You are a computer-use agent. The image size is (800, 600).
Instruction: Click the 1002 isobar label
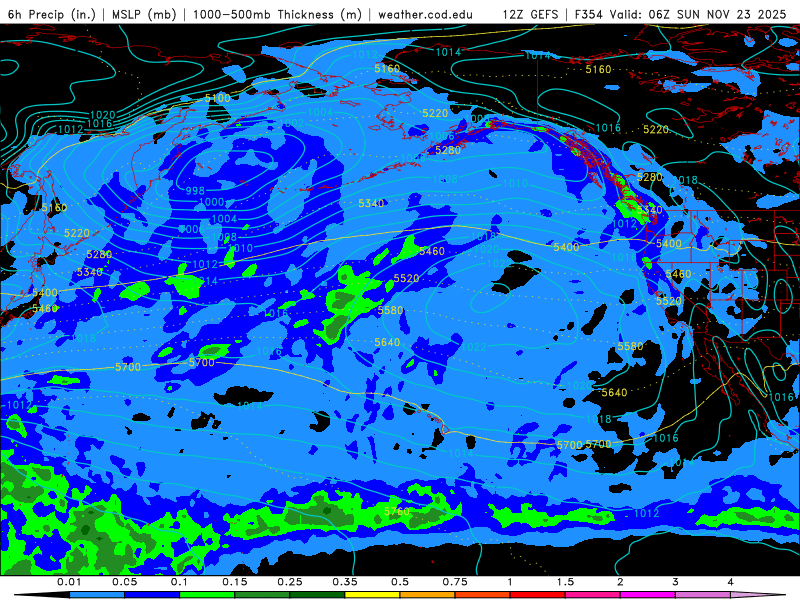(292, 123)
